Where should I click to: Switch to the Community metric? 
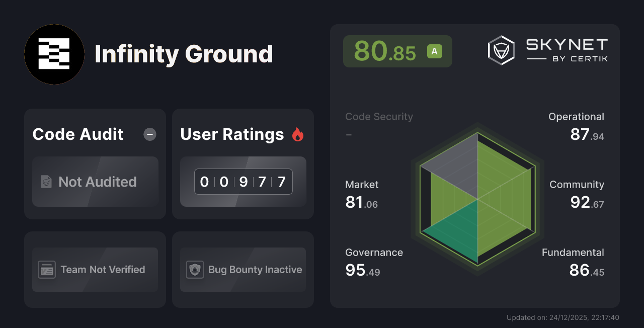[577, 185]
